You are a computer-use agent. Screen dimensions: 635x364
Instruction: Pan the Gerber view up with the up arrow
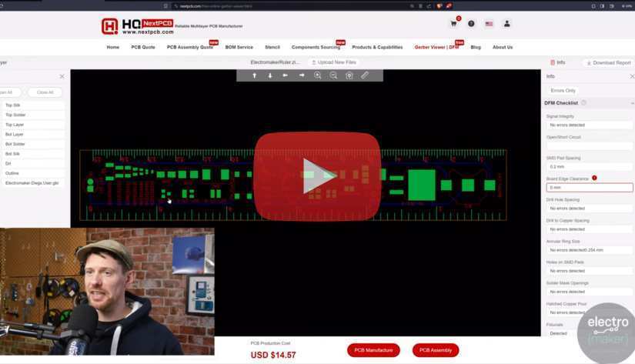pyautogui.click(x=254, y=75)
